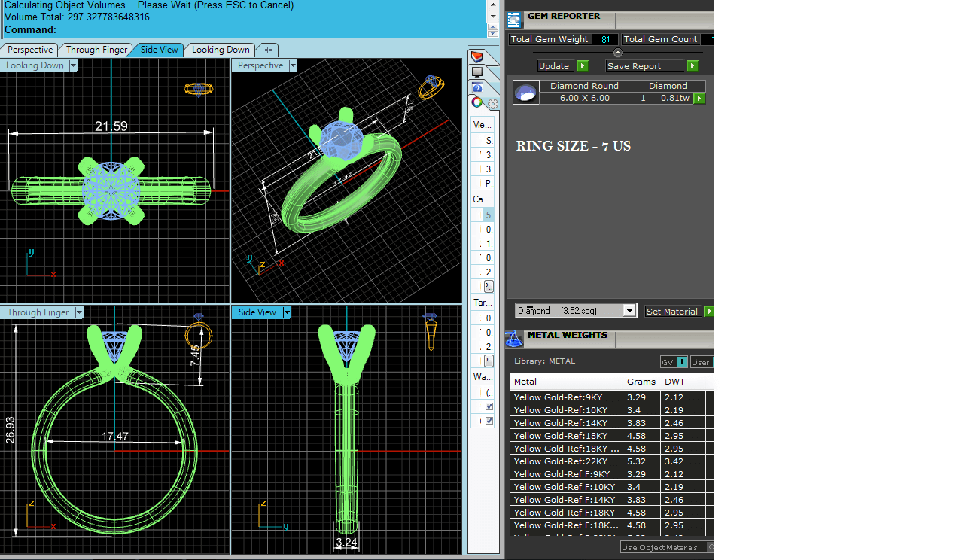Expand the Looking Down viewport menu
The image size is (959, 560).
coord(73,65)
